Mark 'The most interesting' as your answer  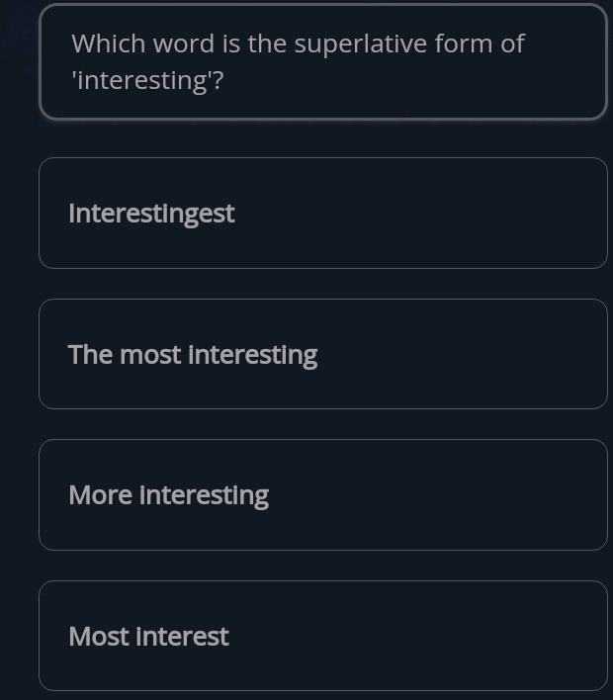(x=322, y=354)
